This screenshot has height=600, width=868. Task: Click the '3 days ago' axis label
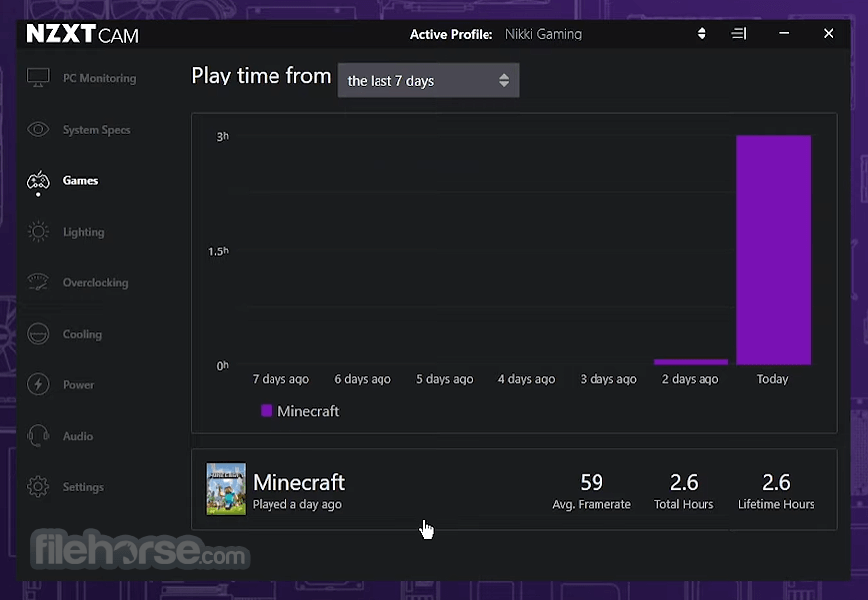pyautogui.click(x=608, y=379)
